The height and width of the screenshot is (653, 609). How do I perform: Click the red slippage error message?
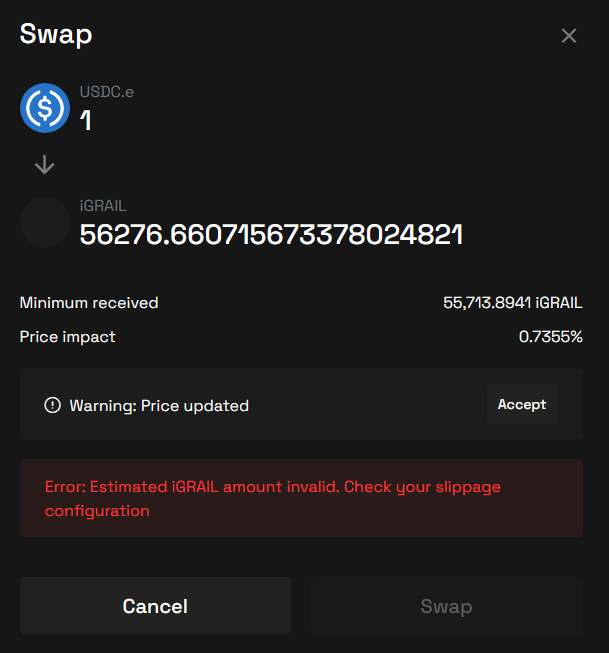pyautogui.click(x=272, y=498)
